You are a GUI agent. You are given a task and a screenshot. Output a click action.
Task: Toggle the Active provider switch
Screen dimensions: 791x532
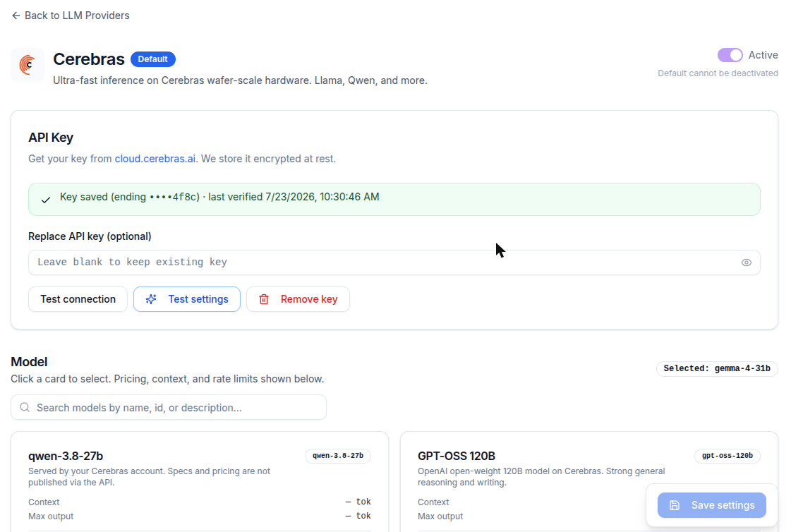(x=730, y=55)
